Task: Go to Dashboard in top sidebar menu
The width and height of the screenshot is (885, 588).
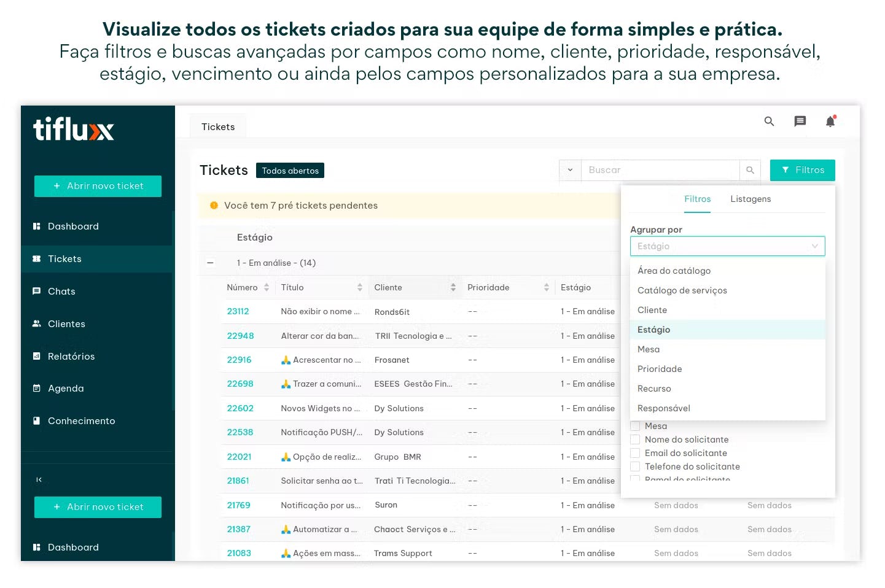Action: 73,226
